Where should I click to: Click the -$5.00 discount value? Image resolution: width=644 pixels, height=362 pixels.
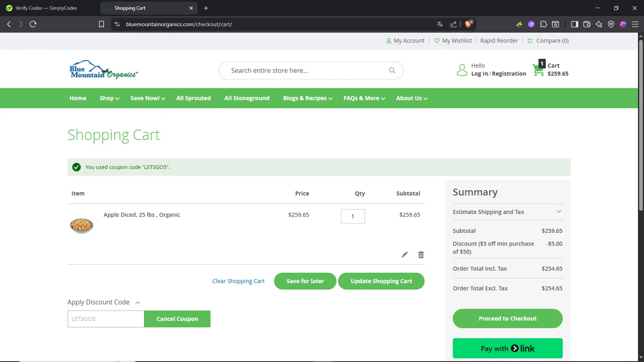554,244
